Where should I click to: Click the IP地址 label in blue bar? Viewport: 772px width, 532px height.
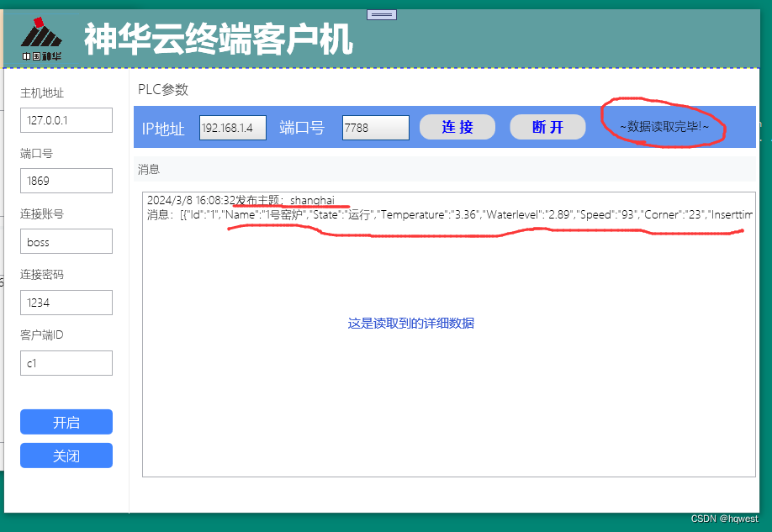(163, 129)
